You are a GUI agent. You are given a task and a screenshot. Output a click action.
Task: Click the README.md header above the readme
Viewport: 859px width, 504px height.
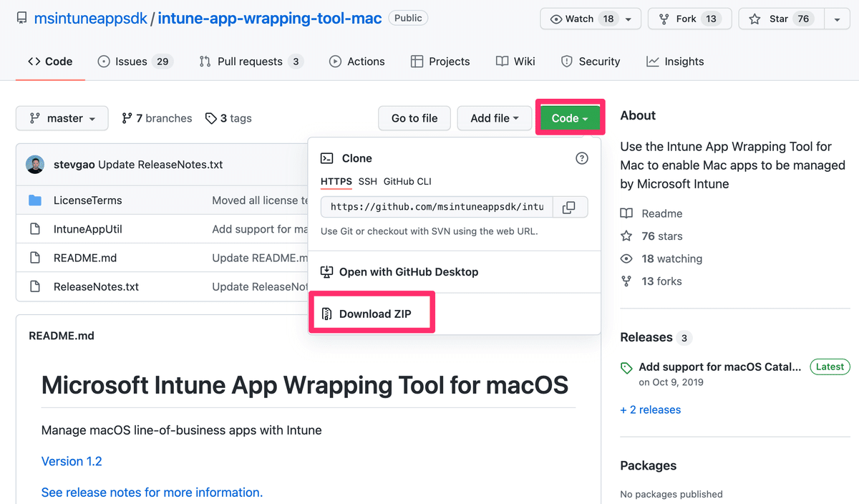click(62, 336)
